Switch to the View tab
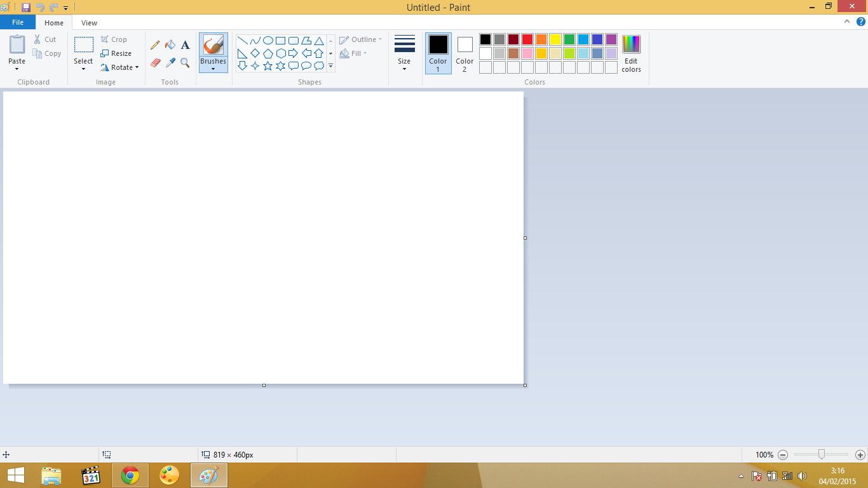 (x=89, y=22)
